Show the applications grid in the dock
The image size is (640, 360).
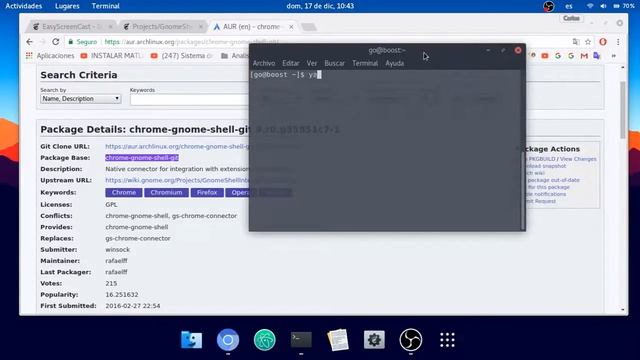click(447, 340)
